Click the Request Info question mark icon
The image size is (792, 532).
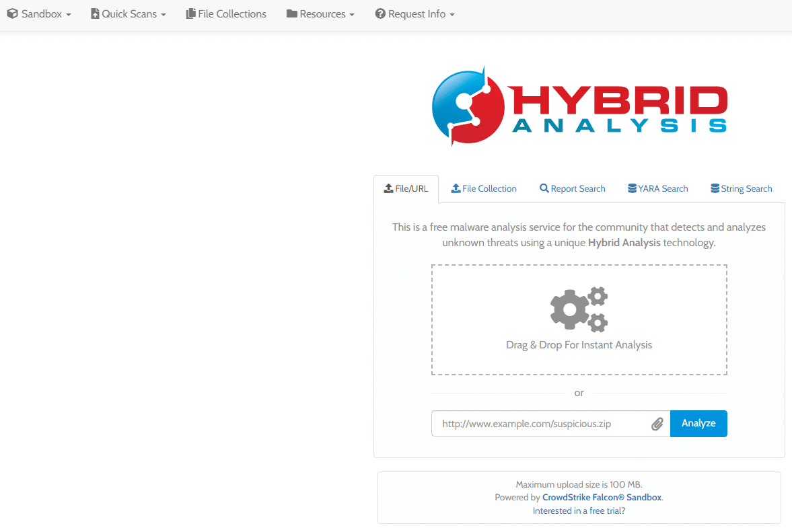[x=380, y=13]
